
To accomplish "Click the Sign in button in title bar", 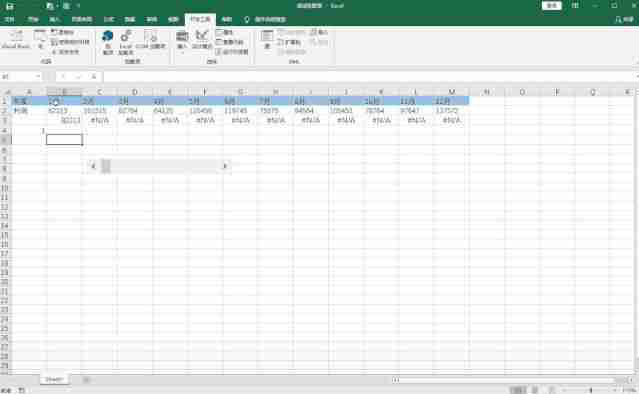I will 552,6.
